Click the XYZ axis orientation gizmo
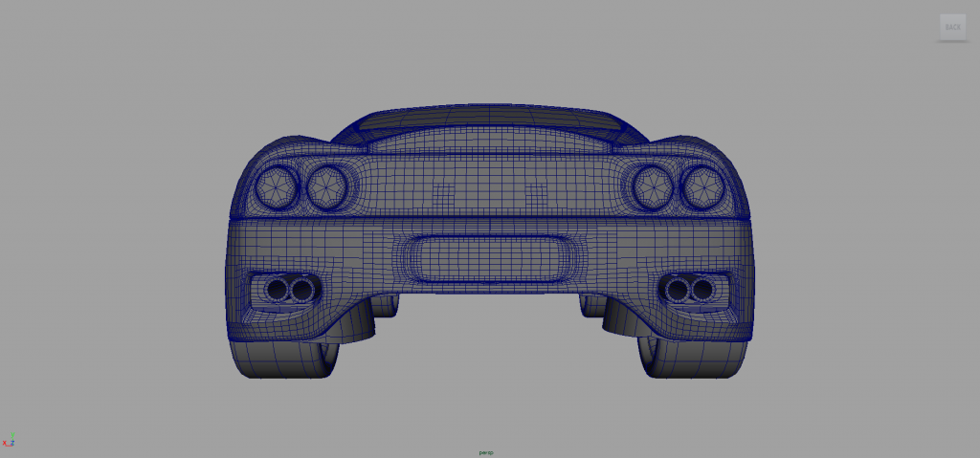Screen dimensions: 980x458 [x=10, y=442]
